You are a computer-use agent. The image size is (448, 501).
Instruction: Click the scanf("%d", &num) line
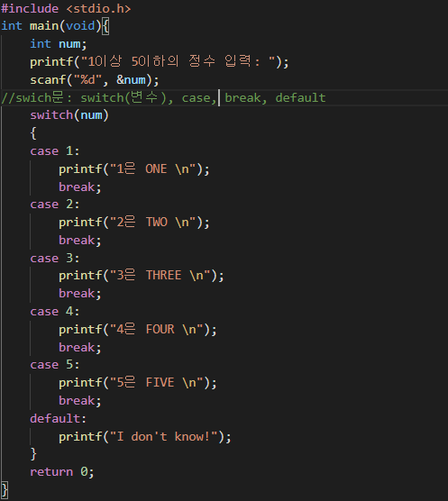click(95, 80)
